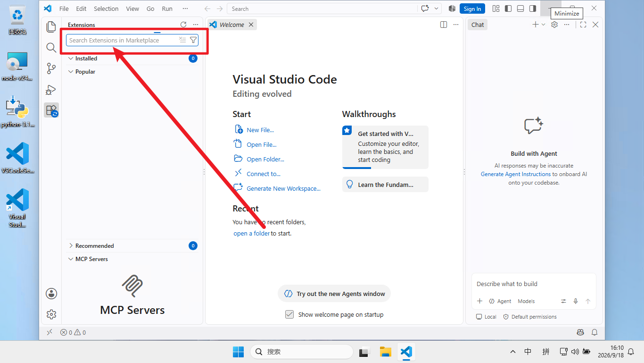Select the Welcome tab
The width and height of the screenshot is (644, 363).
(232, 25)
